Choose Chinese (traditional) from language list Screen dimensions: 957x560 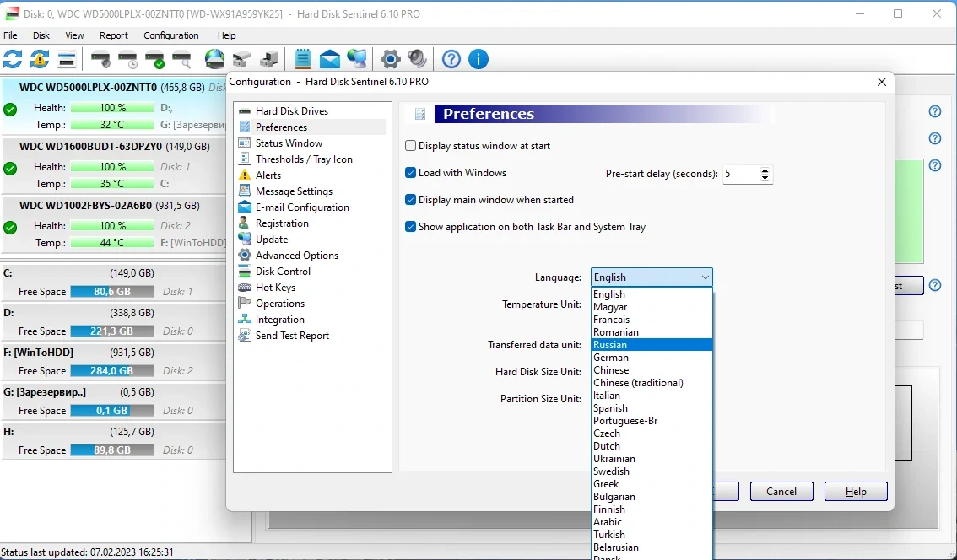coord(652,383)
